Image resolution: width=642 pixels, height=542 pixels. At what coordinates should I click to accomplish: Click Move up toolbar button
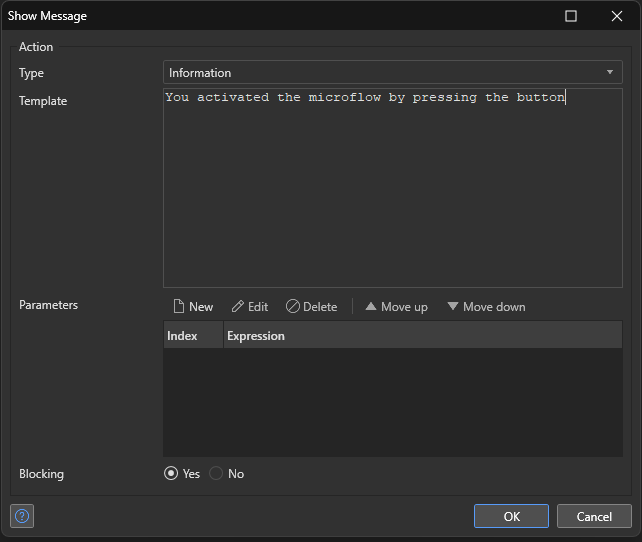point(396,307)
